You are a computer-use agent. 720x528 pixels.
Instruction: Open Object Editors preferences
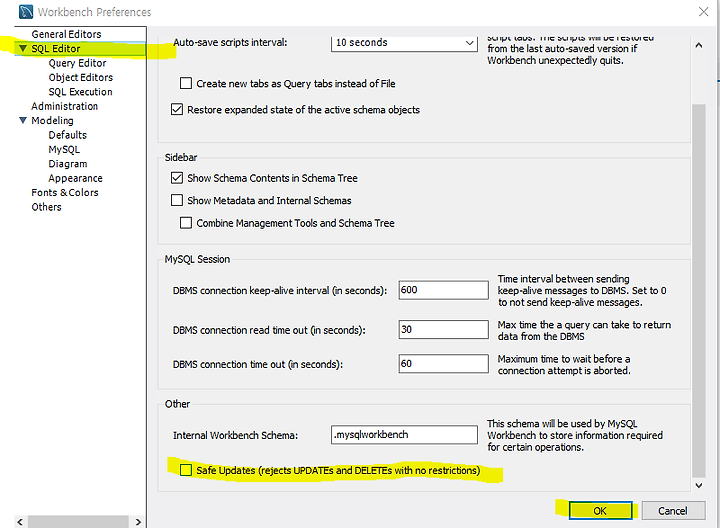coord(80,77)
